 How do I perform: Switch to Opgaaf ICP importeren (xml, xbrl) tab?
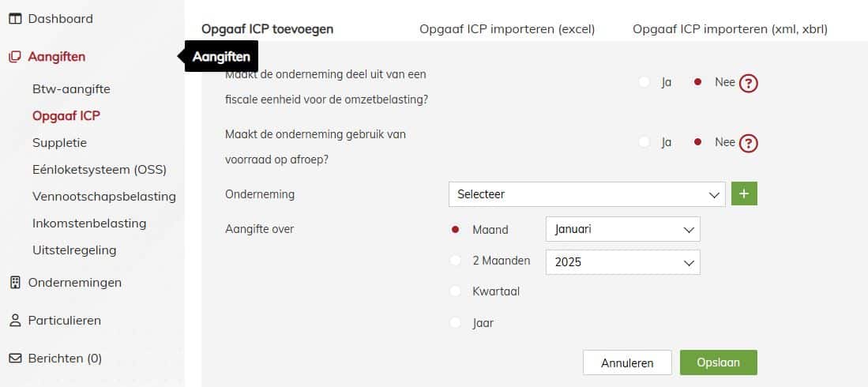coord(730,29)
